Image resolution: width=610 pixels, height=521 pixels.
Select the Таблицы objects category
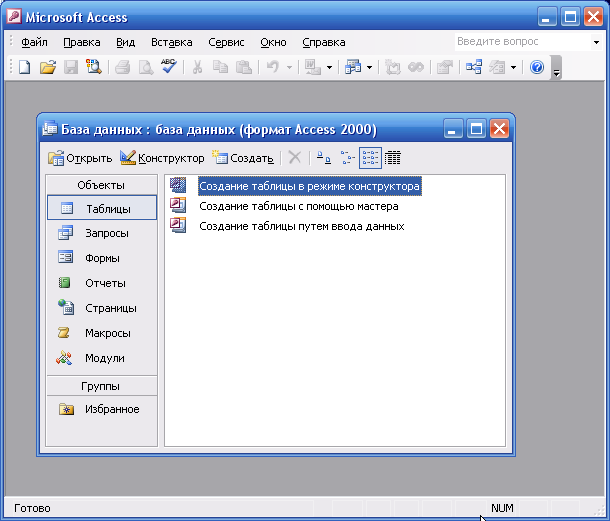(x=102, y=209)
